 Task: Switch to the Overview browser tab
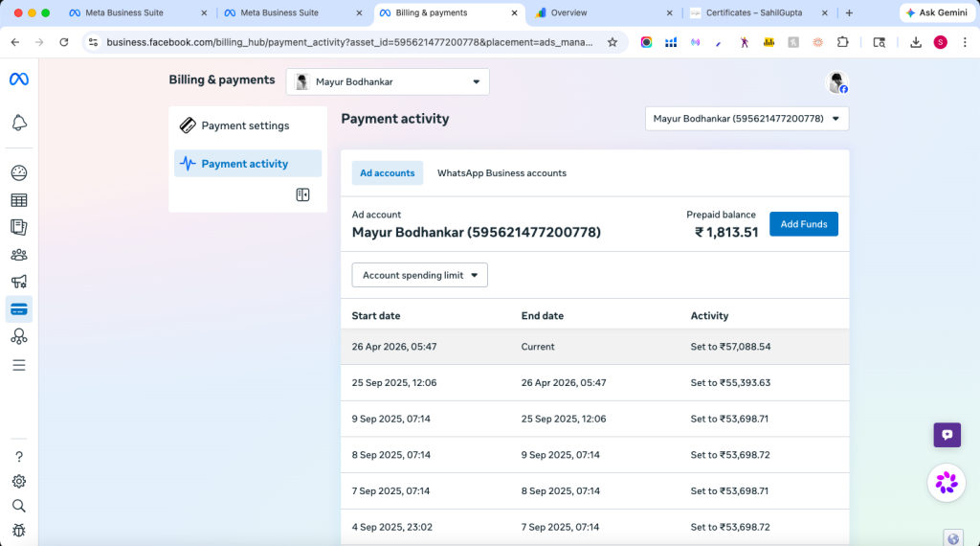[x=603, y=12]
